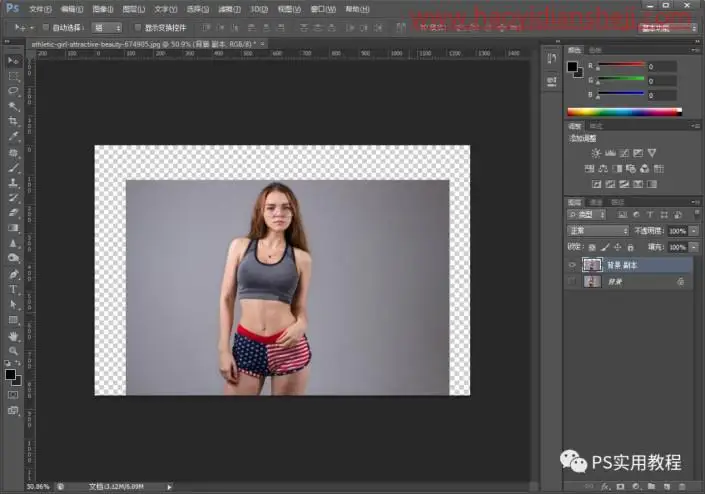Add an Exposure adjustment
Image resolution: width=705 pixels, height=494 pixels.
coord(638,153)
